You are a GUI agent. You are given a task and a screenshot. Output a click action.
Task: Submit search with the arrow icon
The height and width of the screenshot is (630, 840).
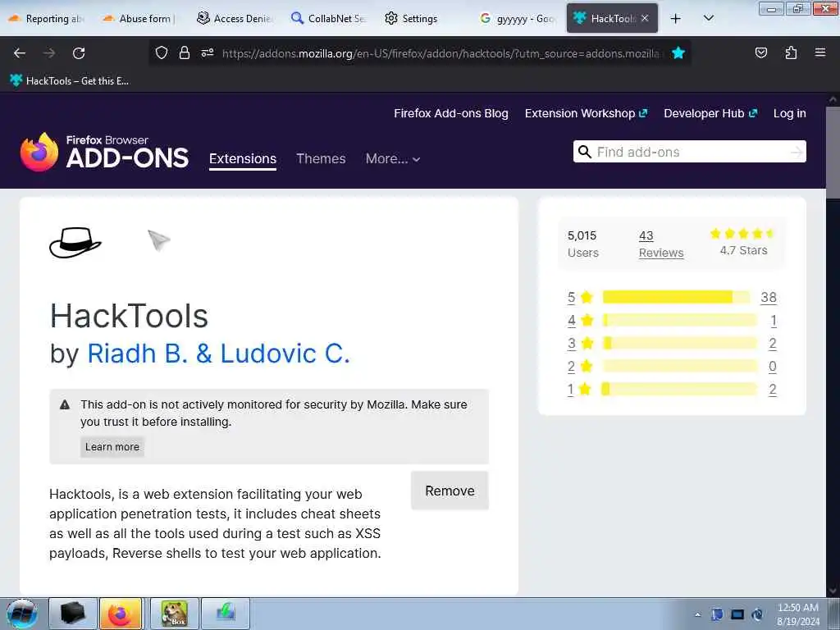coord(796,152)
